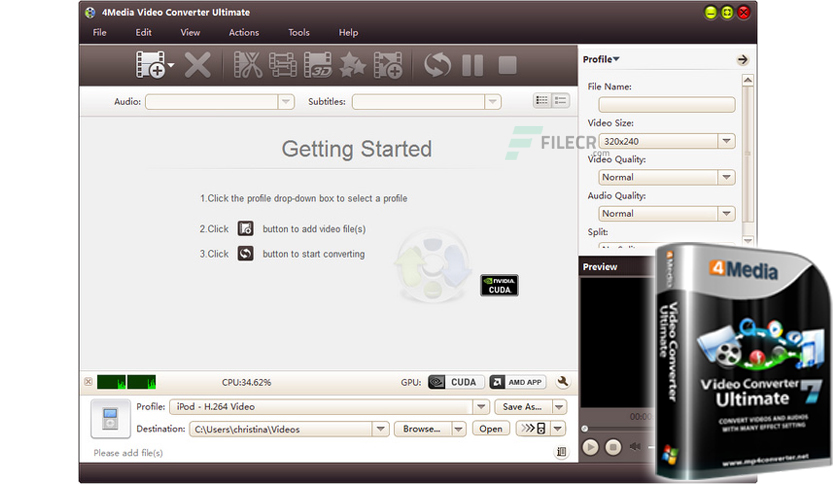Click the Pause toolbar button
This screenshot has height=484, width=836.
click(x=472, y=65)
